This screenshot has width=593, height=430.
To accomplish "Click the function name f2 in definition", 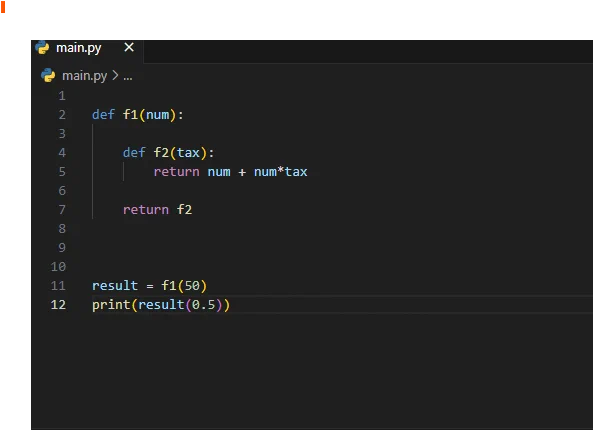I will point(161,152).
